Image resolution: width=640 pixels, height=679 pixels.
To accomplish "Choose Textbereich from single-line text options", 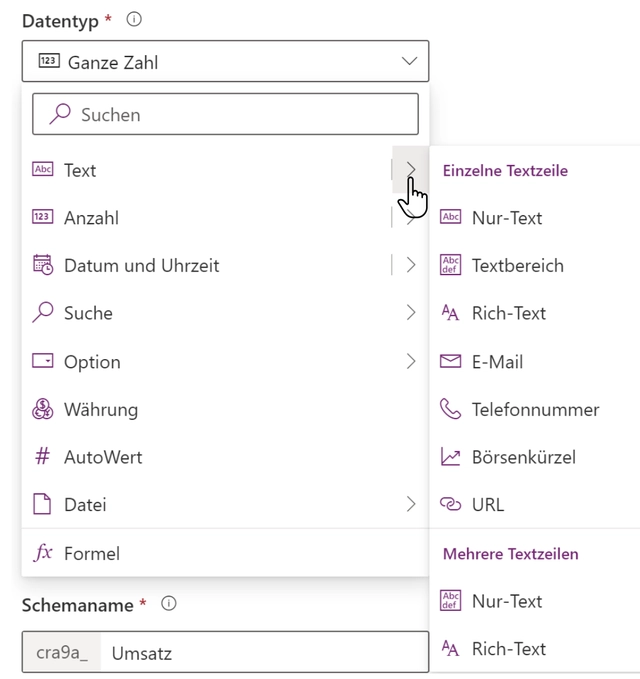I will tap(517, 265).
